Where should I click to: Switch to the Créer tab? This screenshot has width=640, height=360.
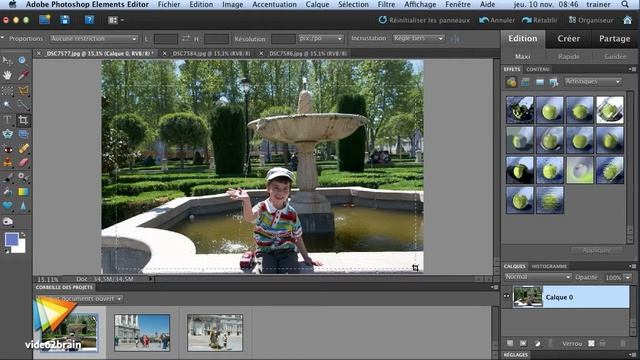pos(568,38)
